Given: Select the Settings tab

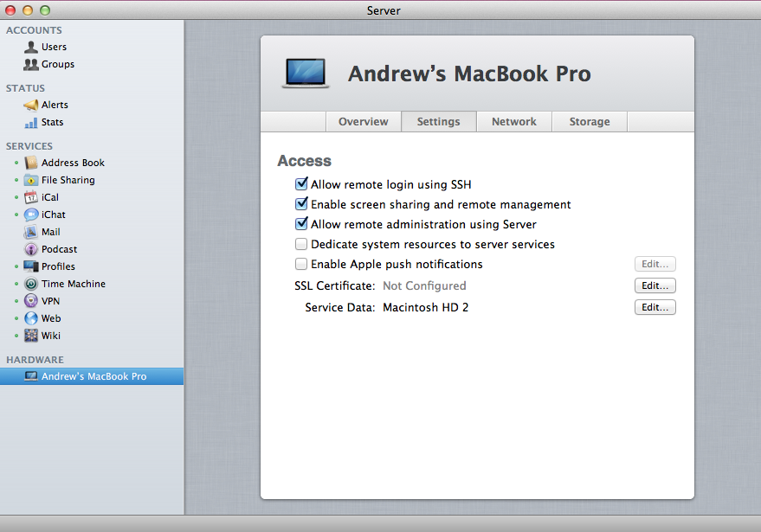Looking at the screenshot, I should [439, 122].
